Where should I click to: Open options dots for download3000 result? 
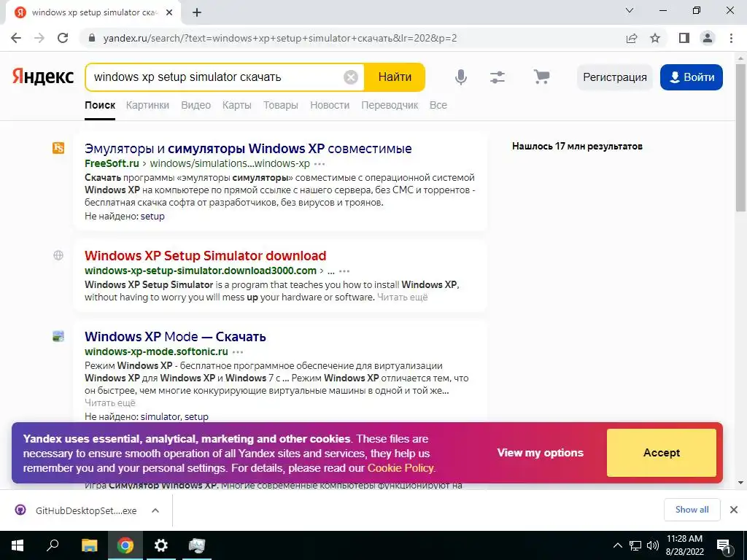click(x=344, y=271)
